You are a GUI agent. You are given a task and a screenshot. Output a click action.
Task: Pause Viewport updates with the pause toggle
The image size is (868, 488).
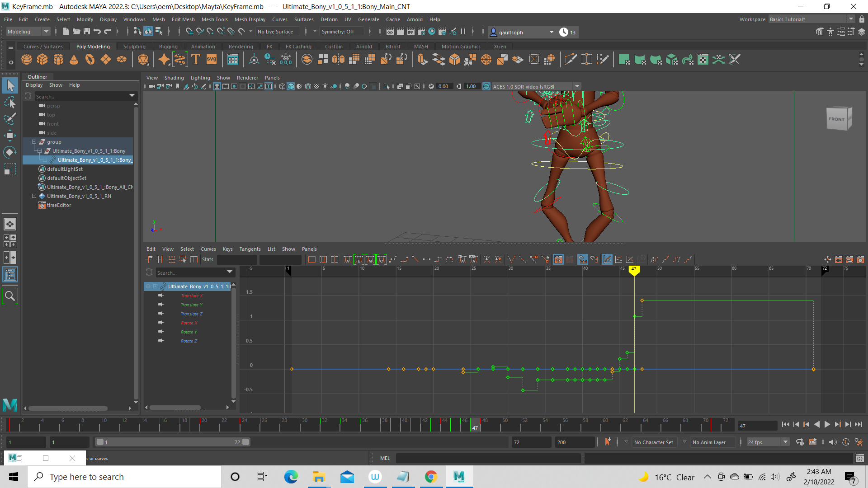point(463,32)
